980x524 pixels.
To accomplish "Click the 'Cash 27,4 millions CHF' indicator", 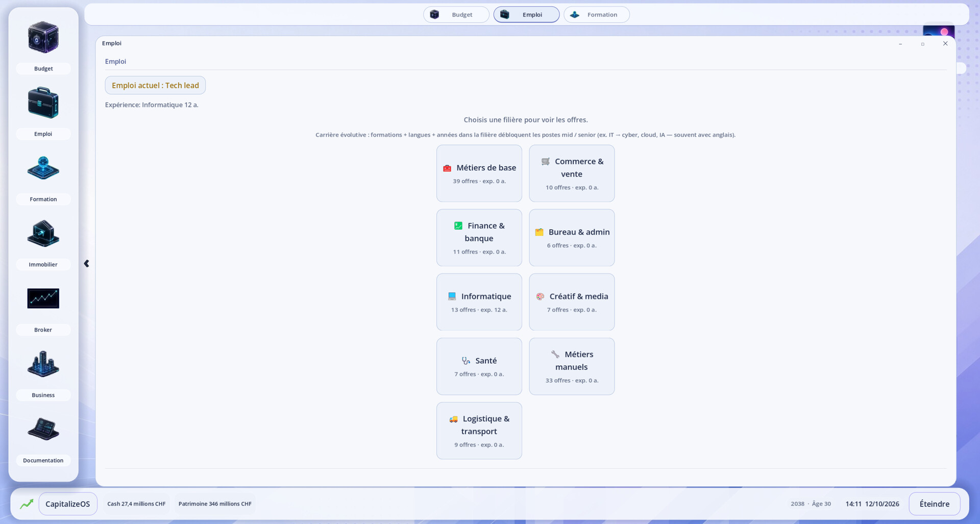I will (x=136, y=504).
